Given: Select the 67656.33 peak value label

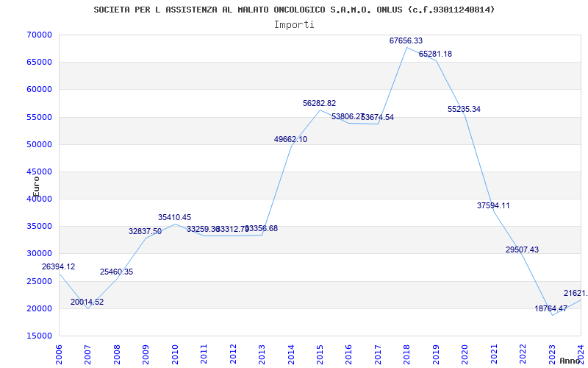Looking at the screenshot, I should coord(406,40).
